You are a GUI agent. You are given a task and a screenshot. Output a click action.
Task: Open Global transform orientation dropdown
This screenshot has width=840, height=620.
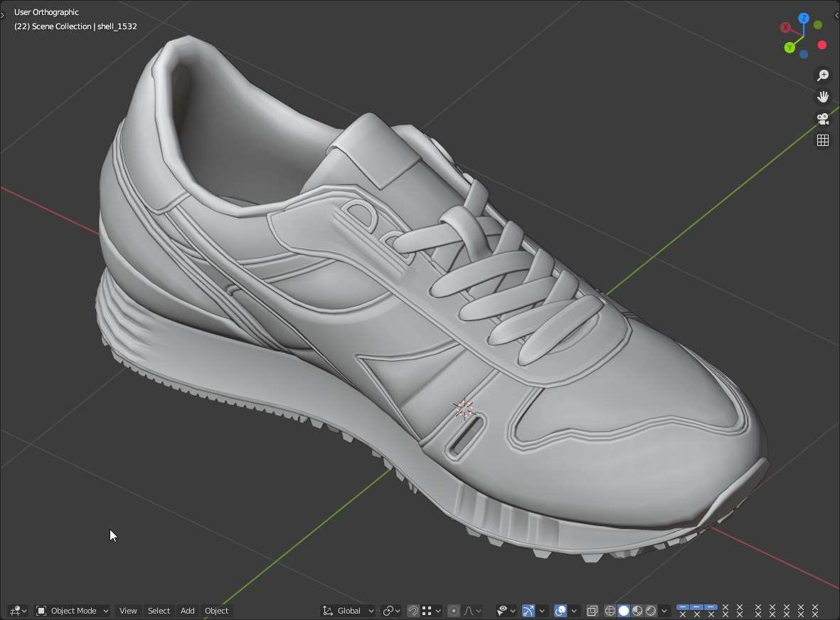[349, 611]
